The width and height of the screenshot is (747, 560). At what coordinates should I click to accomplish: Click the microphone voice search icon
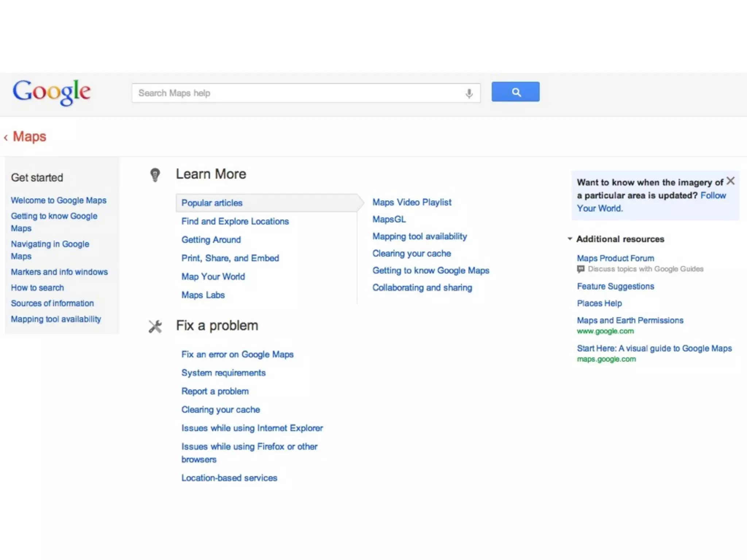(469, 93)
